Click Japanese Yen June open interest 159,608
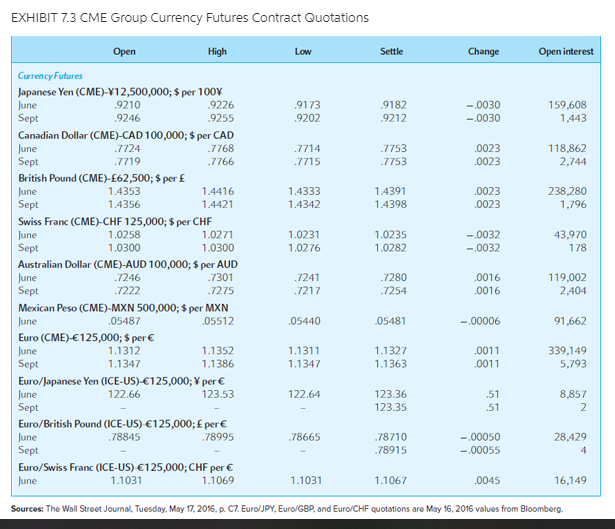 tap(568, 105)
